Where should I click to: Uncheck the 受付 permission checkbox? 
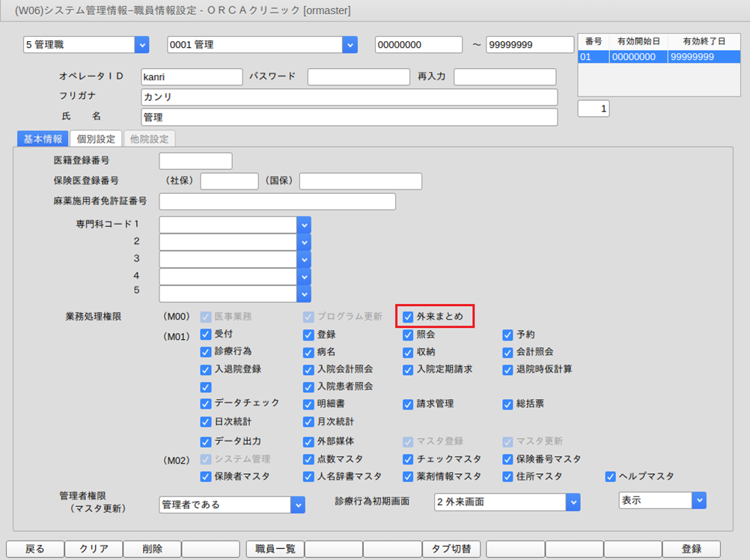pos(206,335)
